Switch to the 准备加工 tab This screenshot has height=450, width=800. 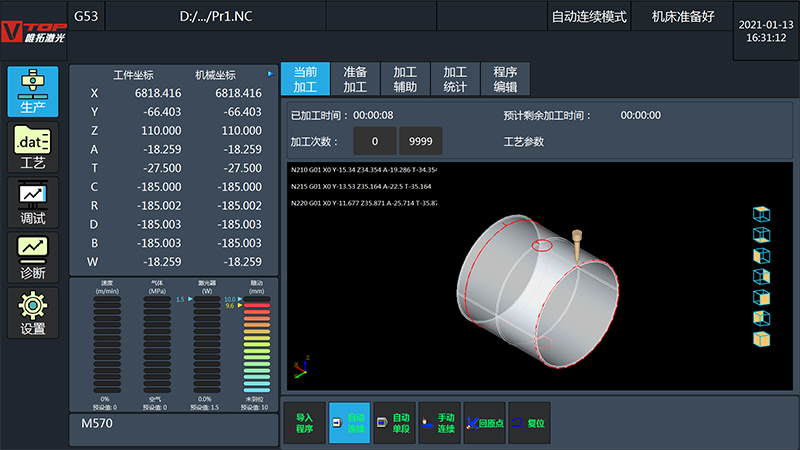(355, 79)
